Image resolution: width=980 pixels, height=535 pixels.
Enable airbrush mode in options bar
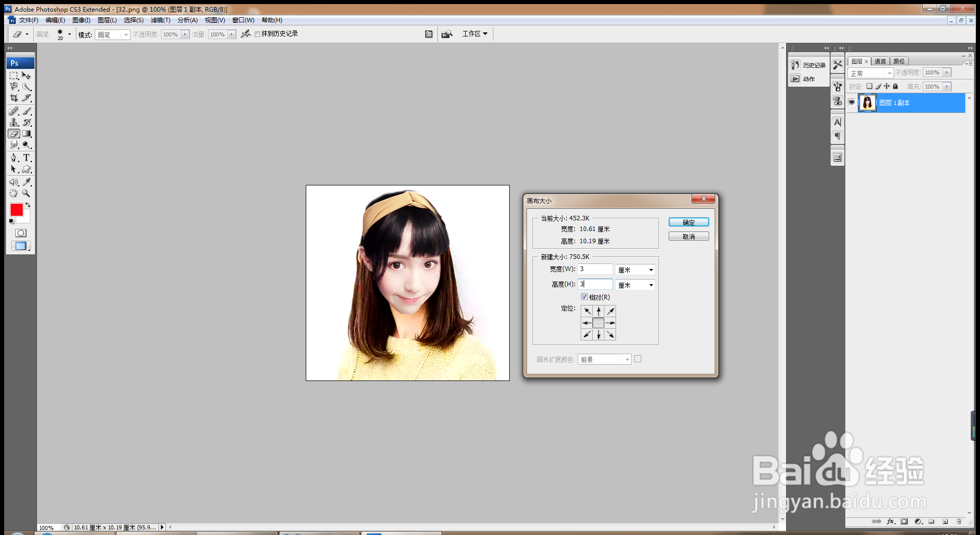(x=246, y=34)
